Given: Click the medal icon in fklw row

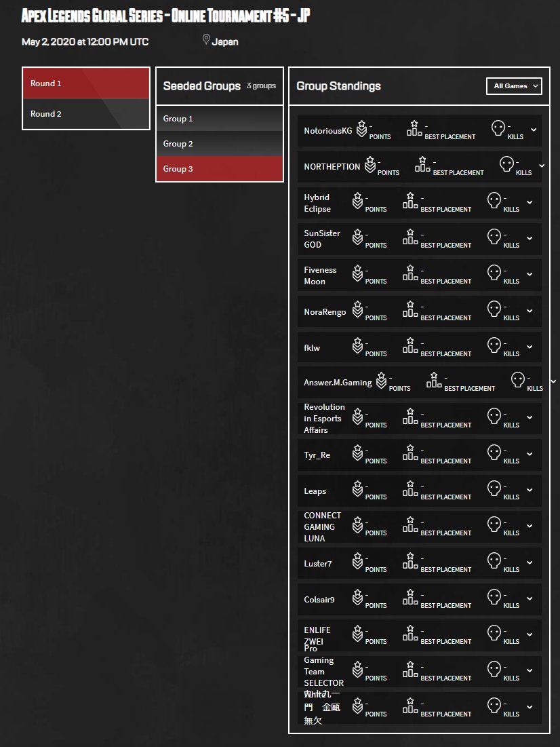Looking at the screenshot, I should pos(357,346).
